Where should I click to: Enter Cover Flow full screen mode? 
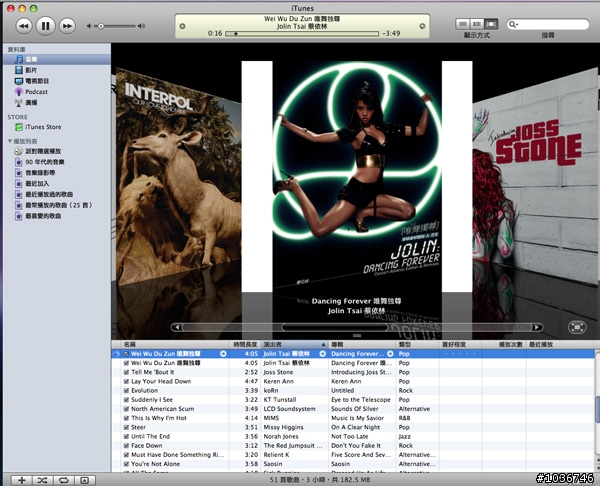[x=577, y=327]
